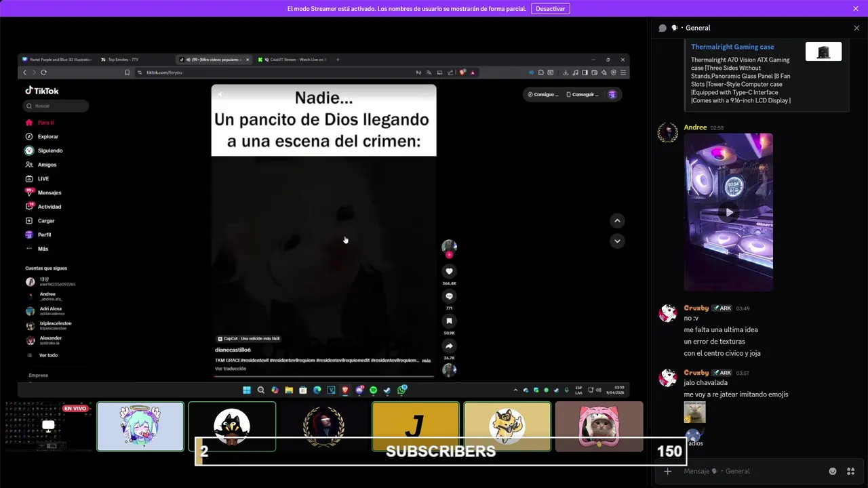
Task: Click Cargar to upload a video
Action: (x=40, y=221)
